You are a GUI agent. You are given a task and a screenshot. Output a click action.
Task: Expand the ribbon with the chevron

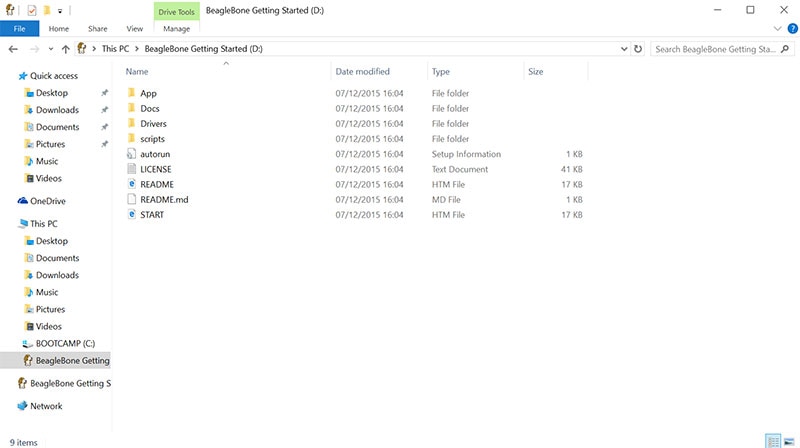[x=778, y=29]
